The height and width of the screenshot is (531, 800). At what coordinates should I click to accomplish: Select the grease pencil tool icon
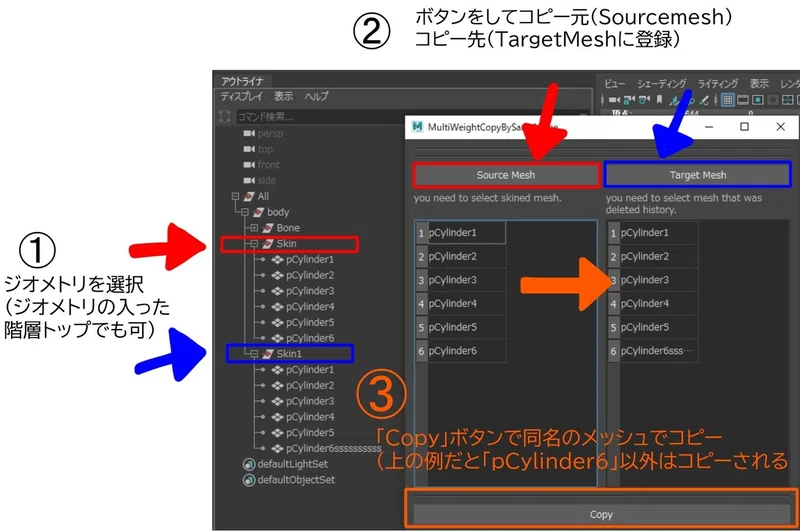[705, 100]
